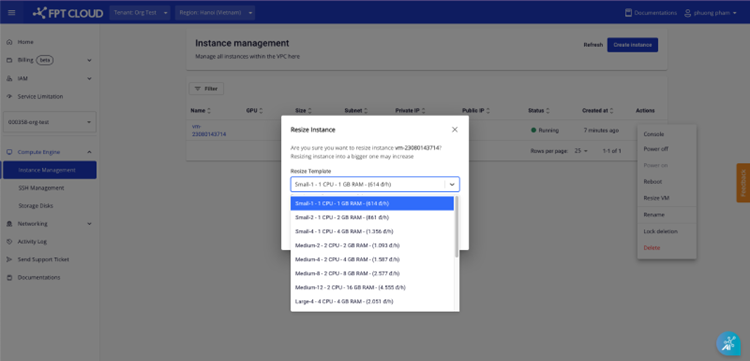Click the filter funnel icon

[198, 89]
